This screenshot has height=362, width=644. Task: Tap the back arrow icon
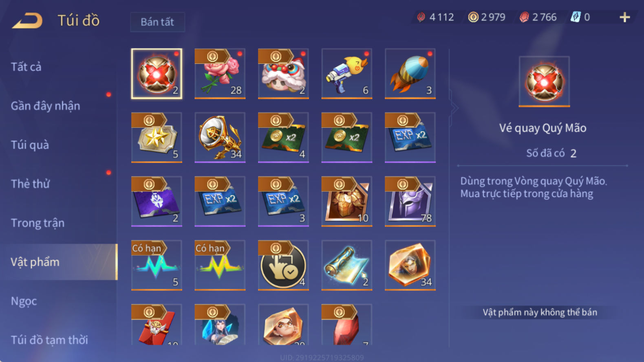[x=28, y=20]
